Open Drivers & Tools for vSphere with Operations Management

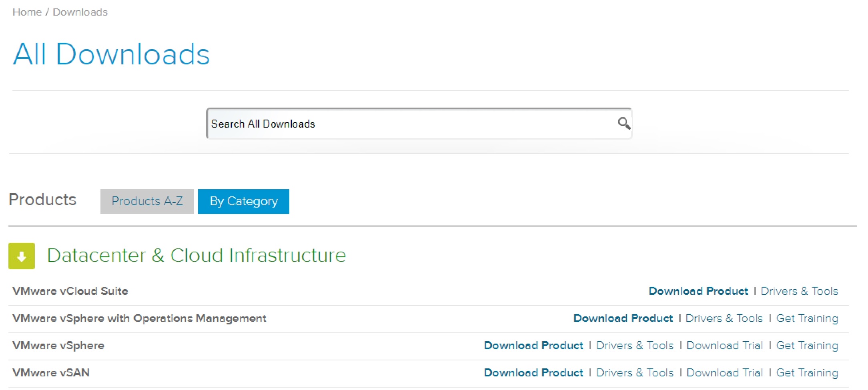coord(724,318)
